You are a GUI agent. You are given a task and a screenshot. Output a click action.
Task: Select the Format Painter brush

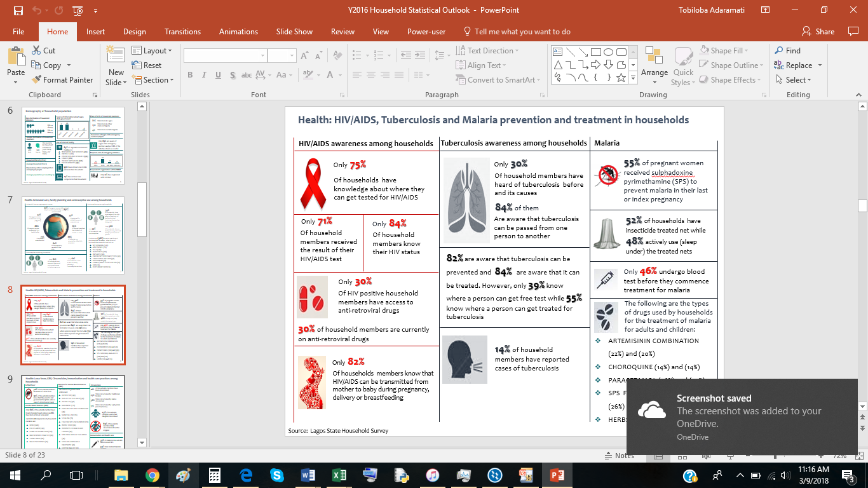62,80
